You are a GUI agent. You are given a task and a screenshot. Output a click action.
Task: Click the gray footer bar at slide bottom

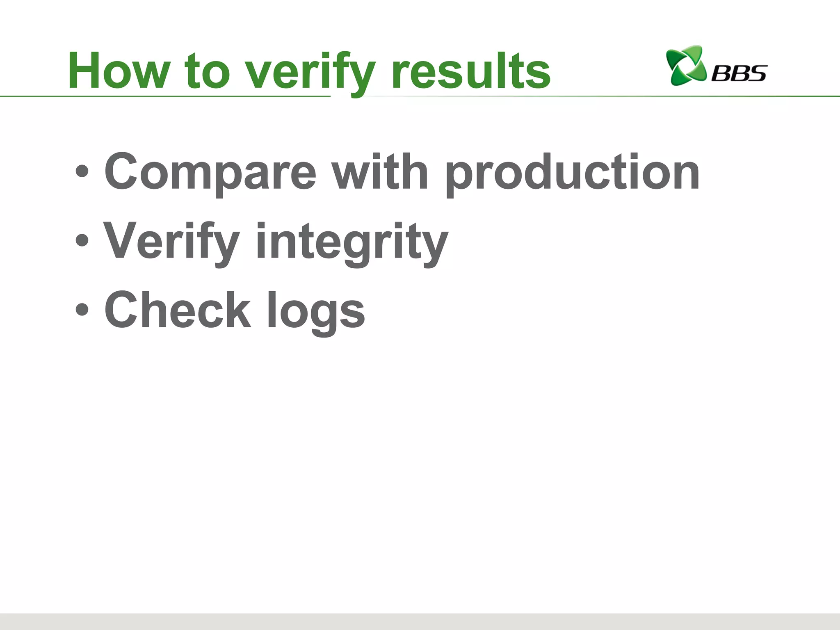point(420,622)
